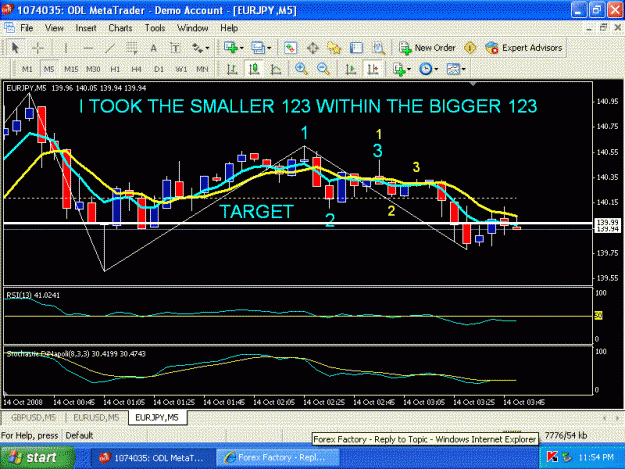625x469 pixels.
Task: Select the text label tool
Action: tap(175, 48)
